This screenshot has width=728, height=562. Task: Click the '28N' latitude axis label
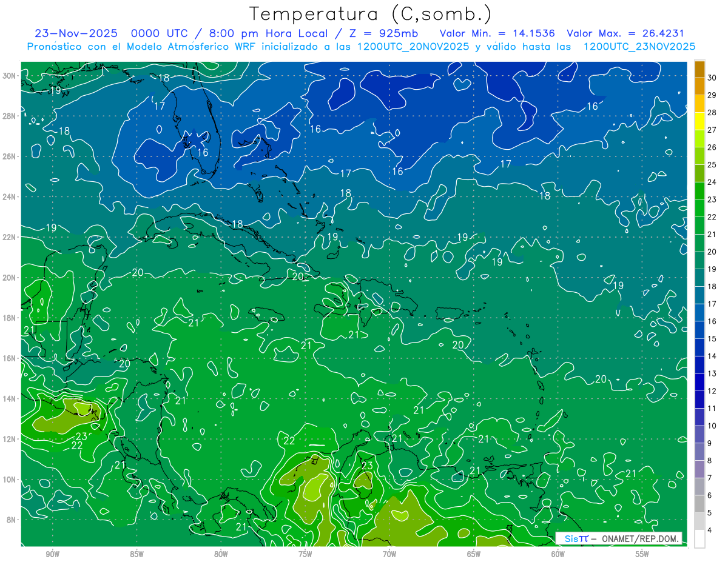(10, 116)
